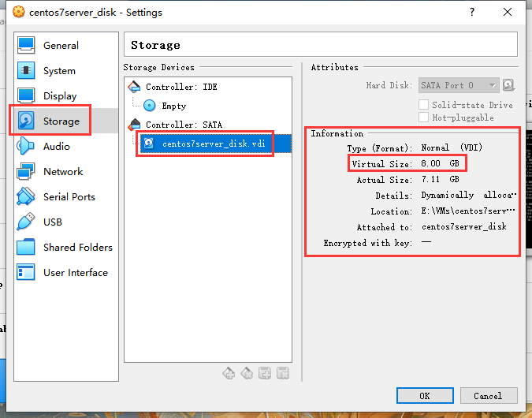532x418 pixels.
Task: Click the optical disc icon beside Empty
Action: click(x=149, y=106)
